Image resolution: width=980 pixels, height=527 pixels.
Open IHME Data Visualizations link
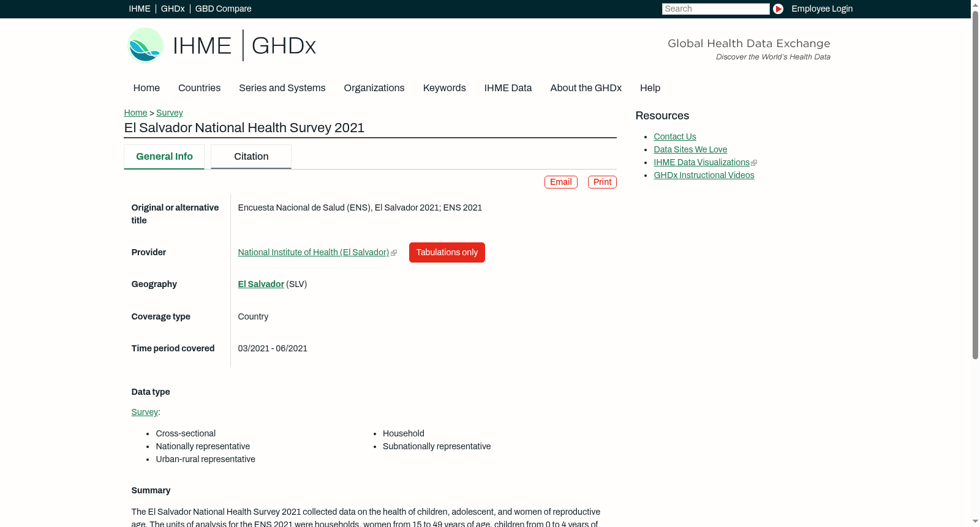[701, 162]
